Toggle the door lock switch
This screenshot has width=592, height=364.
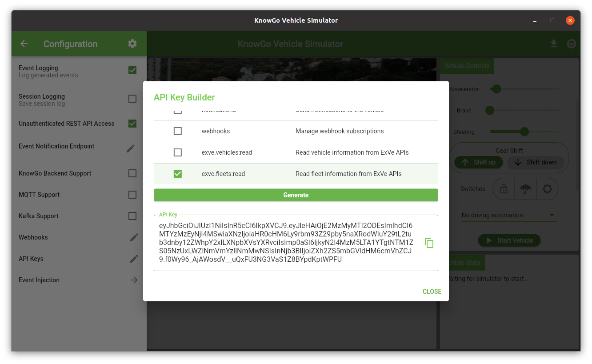click(x=504, y=189)
